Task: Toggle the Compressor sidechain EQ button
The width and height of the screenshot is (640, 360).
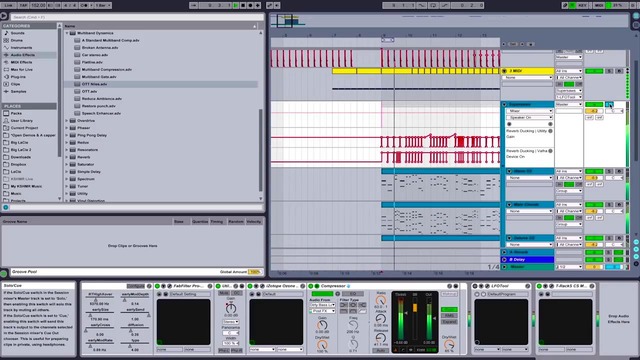Action: (353, 293)
